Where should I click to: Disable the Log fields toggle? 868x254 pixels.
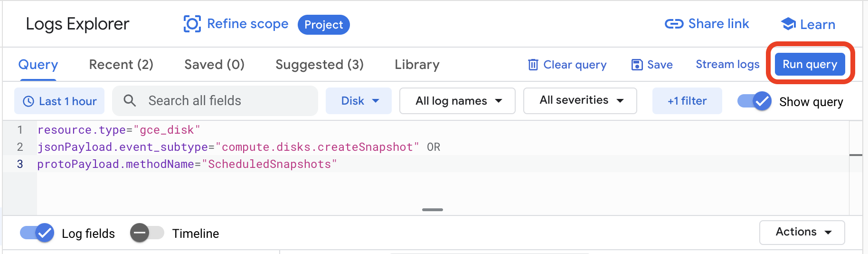click(x=37, y=233)
